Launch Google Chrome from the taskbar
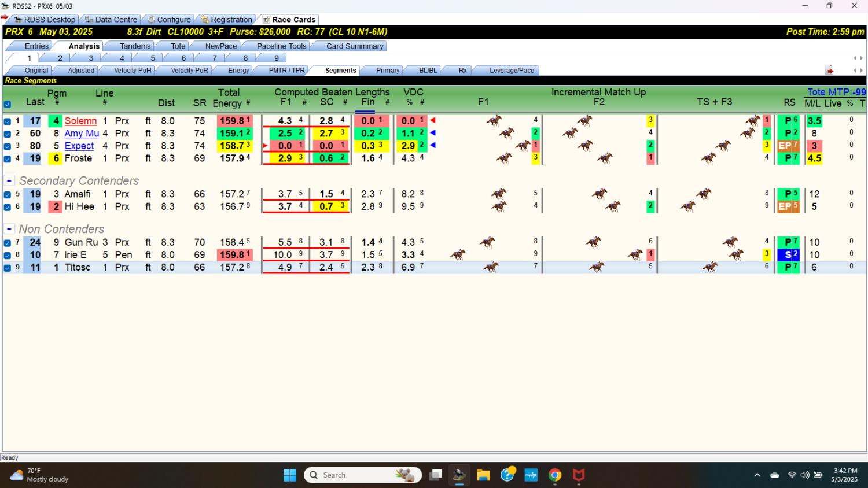 [x=555, y=475]
